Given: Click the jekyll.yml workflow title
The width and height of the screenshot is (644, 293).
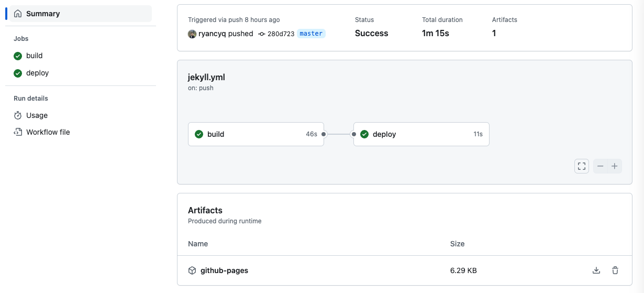Looking at the screenshot, I should (x=206, y=77).
